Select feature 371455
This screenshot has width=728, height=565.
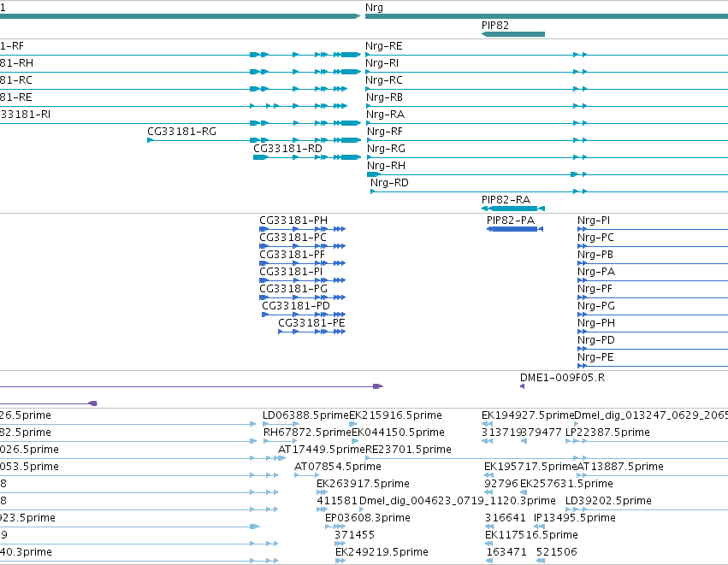pyautogui.click(x=354, y=535)
